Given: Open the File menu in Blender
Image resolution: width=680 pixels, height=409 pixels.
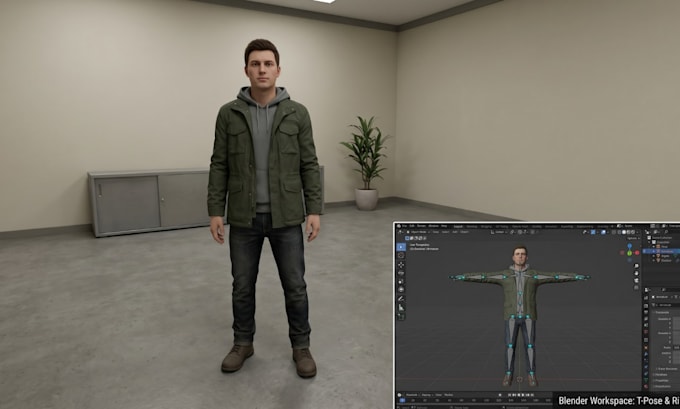Looking at the screenshot, I should 405,226.
